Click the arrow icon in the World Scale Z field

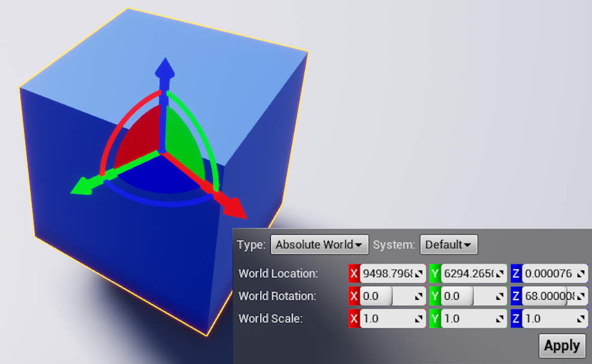click(x=581, y=319)
